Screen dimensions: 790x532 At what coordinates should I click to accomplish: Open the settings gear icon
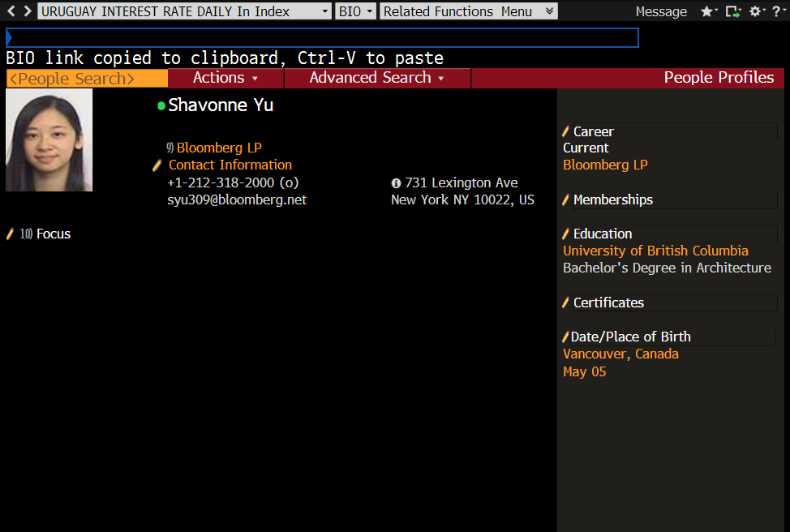pos(757,11)
